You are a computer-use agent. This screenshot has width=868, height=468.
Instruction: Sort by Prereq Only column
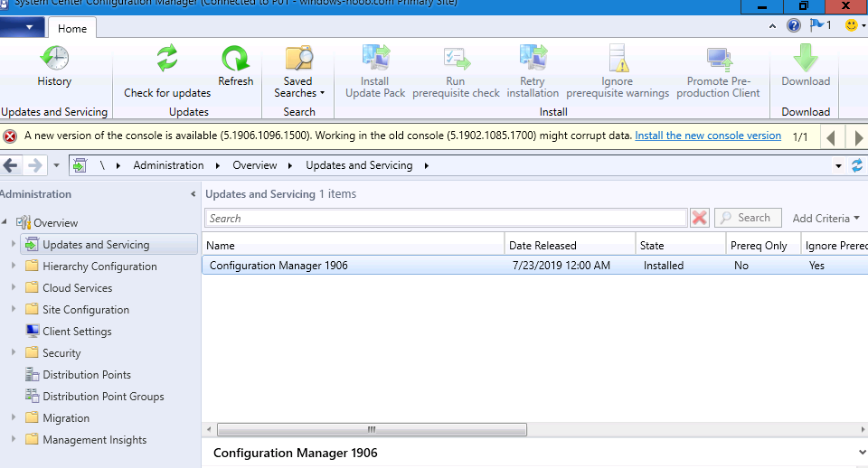click(763, 245)
